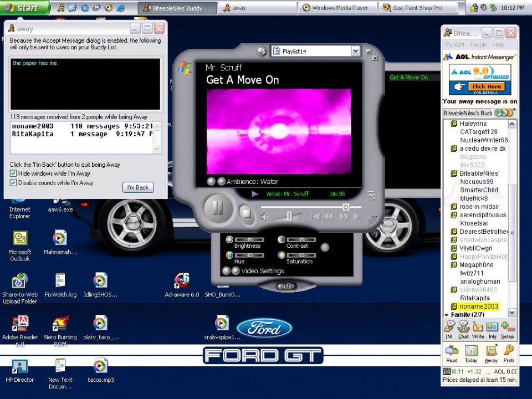Click the Contrast slider in Video Settings
Viewport: 532px width, 399px height.
coord(301,239)
